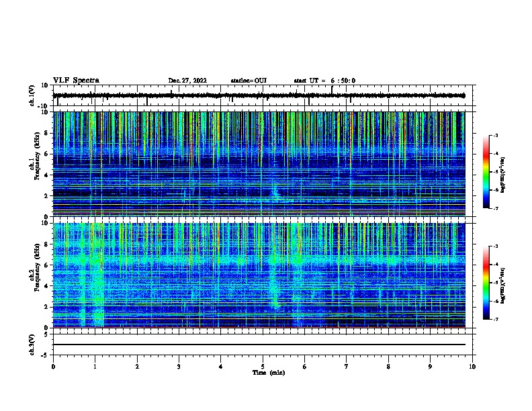Screen dimensions: 532x411
Task: Click the ch.2 spectrogram color scale bar
Action: [486, 283]
